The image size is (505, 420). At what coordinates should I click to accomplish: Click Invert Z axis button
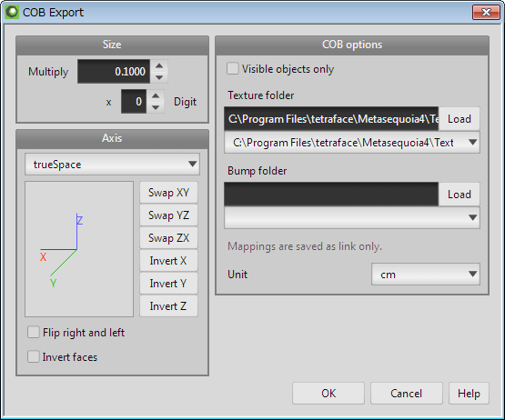pyautogui.click(x=168, y=306)
